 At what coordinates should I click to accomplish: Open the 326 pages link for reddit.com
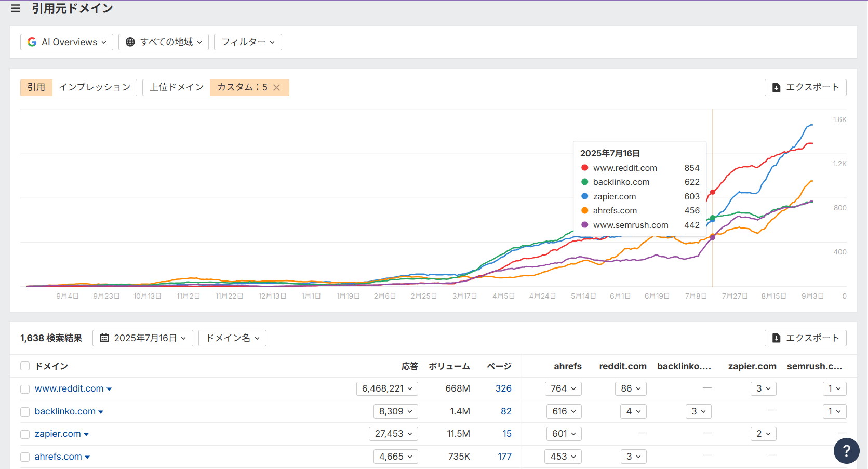tap(504, 388)
